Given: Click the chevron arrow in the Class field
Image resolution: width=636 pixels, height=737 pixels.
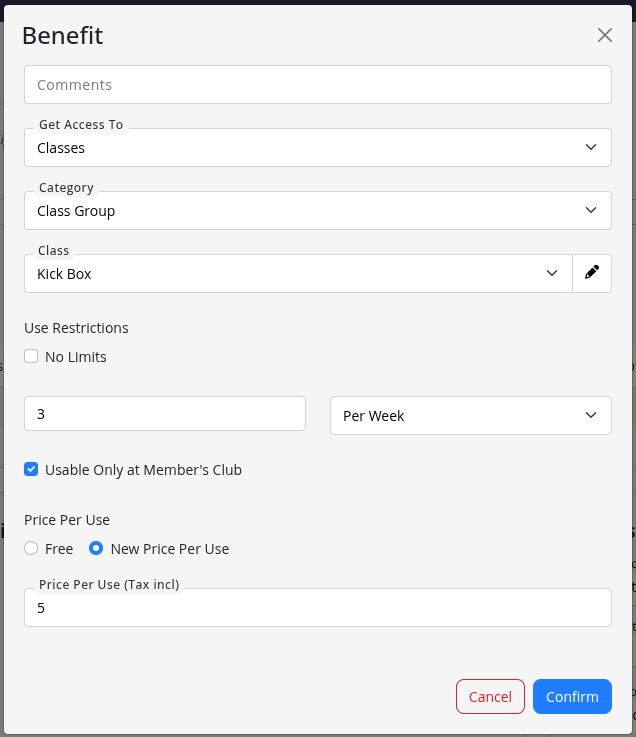Looking at the screenshot, I should tap(552, 273).
